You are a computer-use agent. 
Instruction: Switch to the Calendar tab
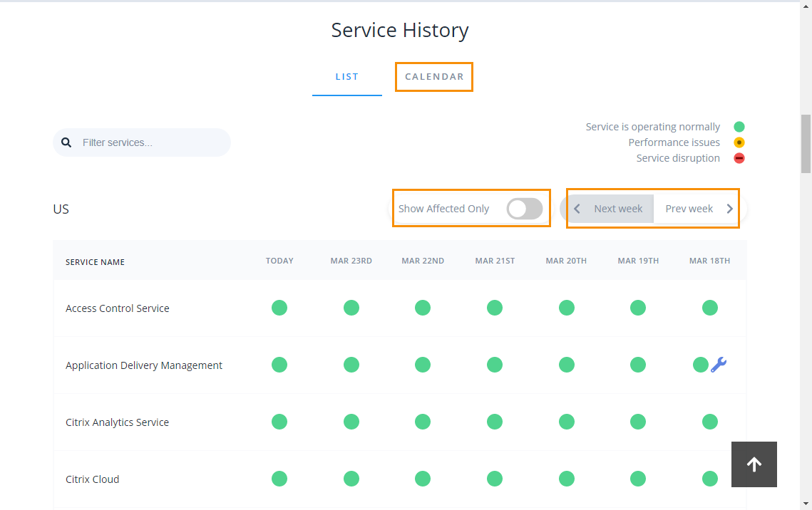434,76
